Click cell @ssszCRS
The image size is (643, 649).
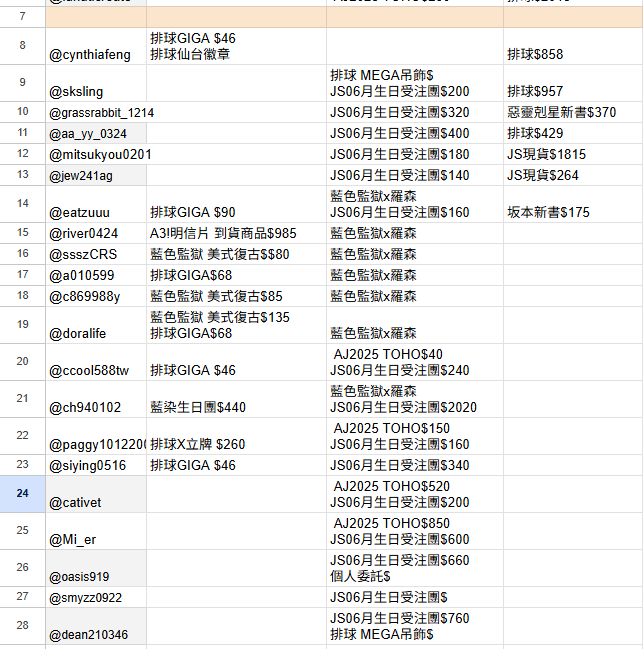coord(96,254)
